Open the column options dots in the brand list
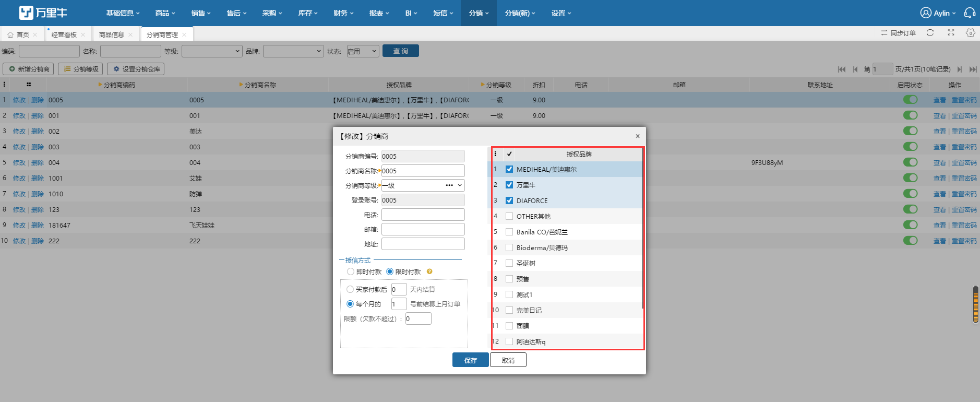 [x=495, y=154]
